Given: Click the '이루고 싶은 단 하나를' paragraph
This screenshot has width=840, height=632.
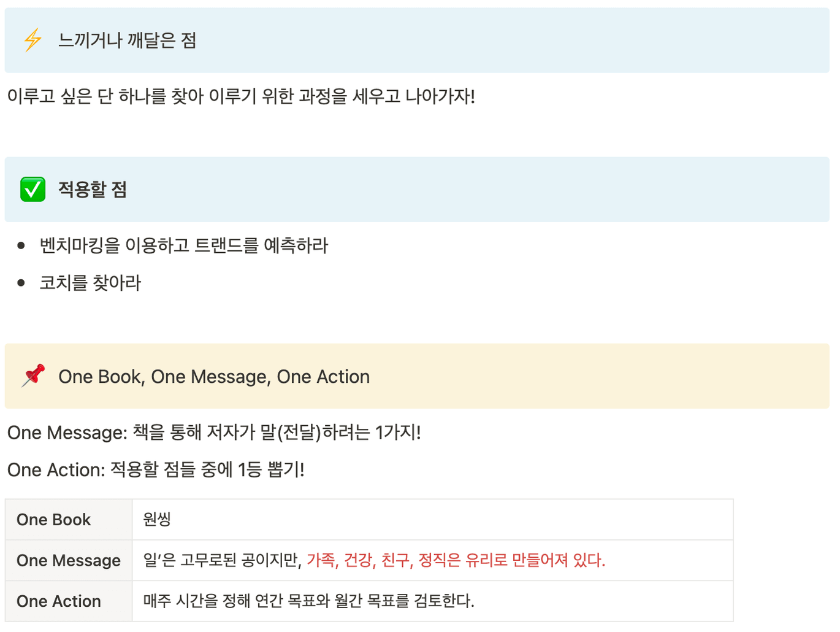Looking at the screenshot, I should [x=241, y=96].
